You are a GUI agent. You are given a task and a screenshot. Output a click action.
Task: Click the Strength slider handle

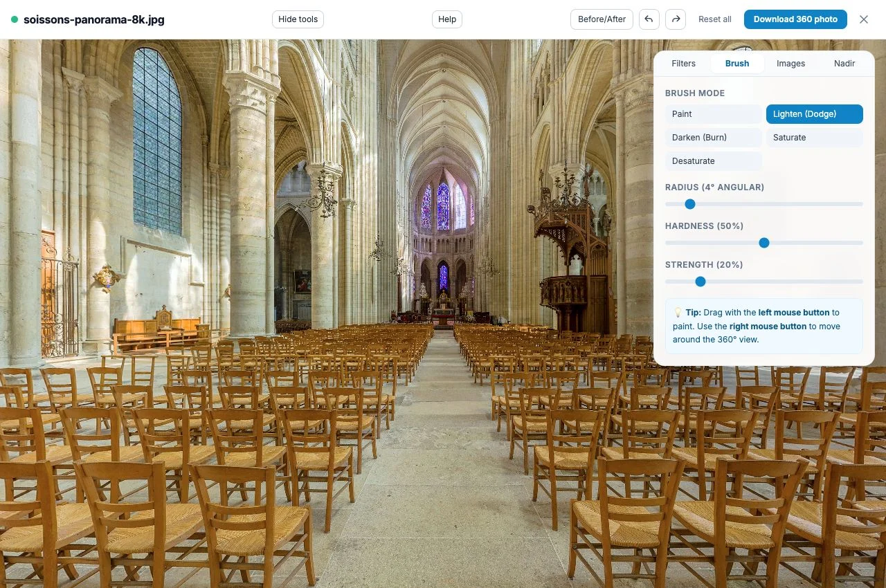coord(700,282)
